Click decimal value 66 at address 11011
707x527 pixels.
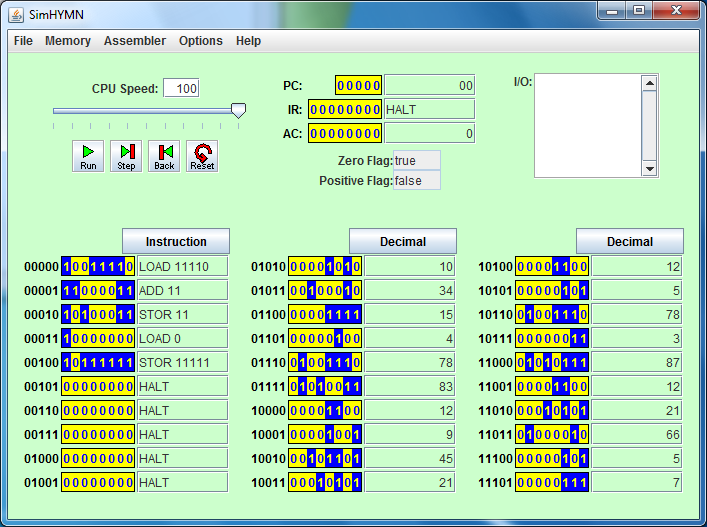coord(637,435)
